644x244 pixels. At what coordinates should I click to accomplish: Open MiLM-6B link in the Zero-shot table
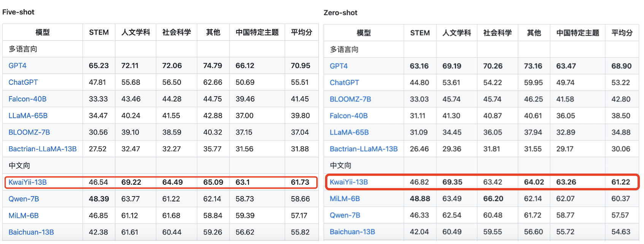pyautogui.click(x=344, y=199)
